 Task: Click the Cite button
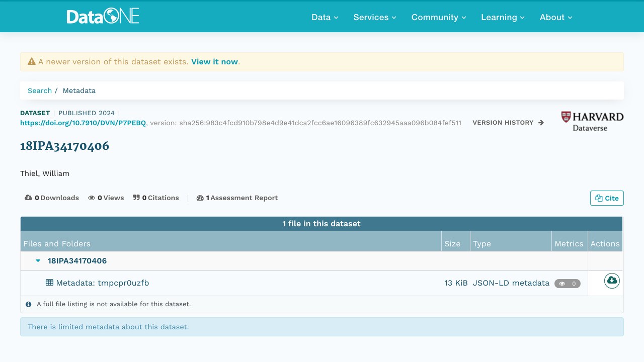607,198
